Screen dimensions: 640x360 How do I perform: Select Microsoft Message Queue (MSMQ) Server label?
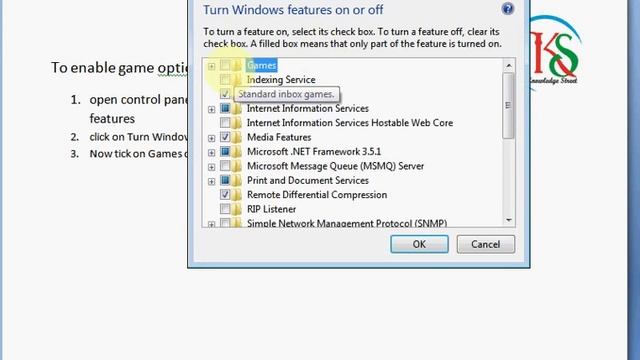pos(336,166)
